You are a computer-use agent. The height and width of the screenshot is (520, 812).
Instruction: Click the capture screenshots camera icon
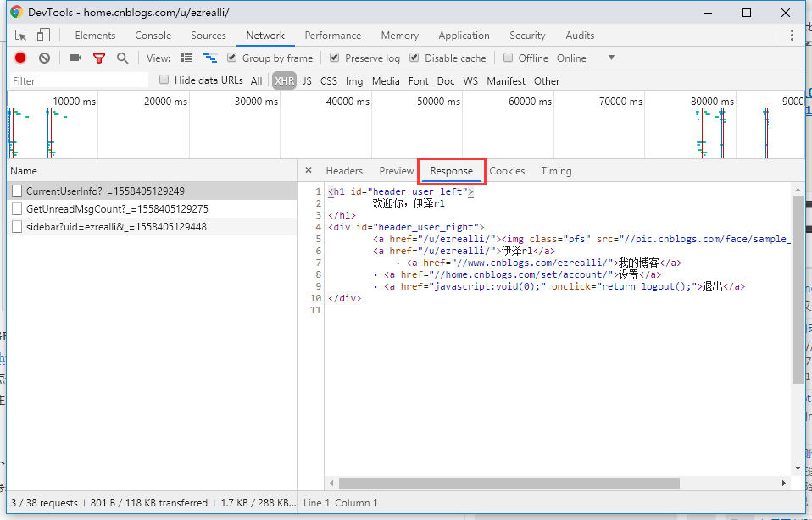click(75, 58)
